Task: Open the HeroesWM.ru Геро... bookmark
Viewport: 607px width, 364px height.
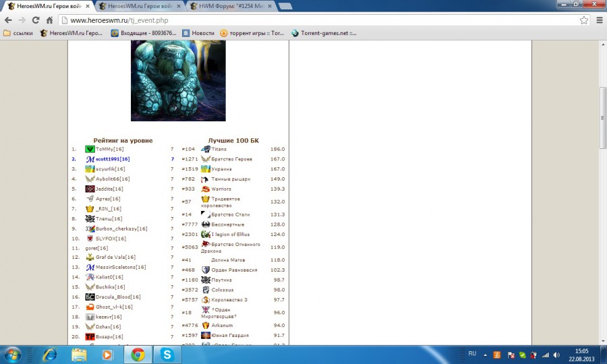Action: tap(71, 33)
